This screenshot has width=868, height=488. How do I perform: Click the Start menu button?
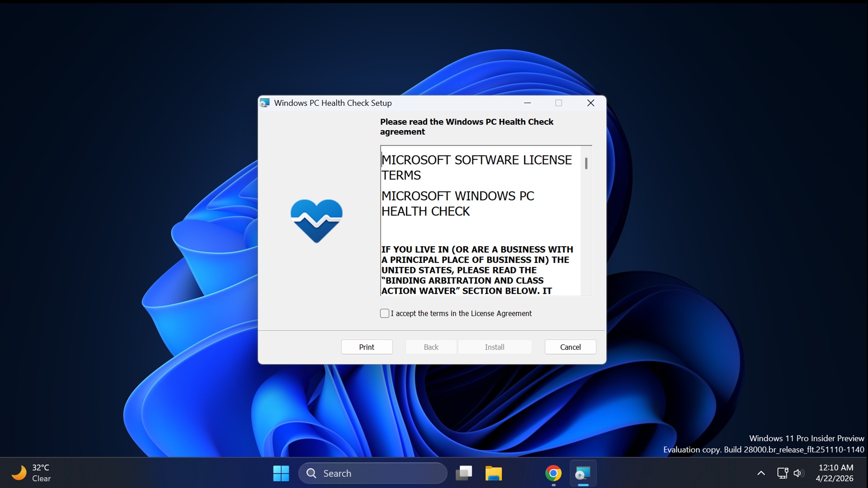[281, 473]
